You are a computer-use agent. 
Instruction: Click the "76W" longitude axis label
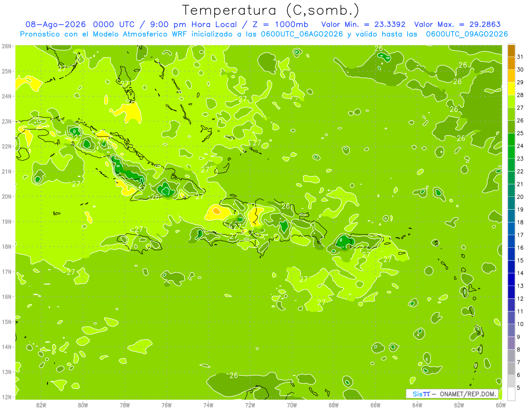pos(166,404)
